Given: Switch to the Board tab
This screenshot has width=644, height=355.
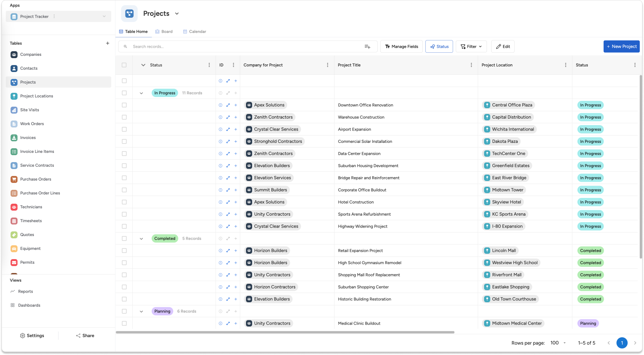Looking at the screenshot, I should coord(164,32).
